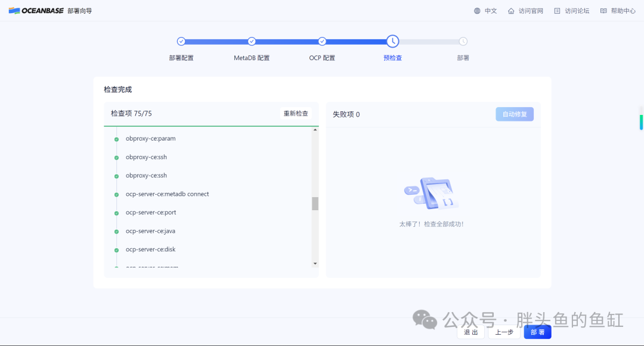
Task: Go back using the 上一步 button
Action: [x=504, y=332]
